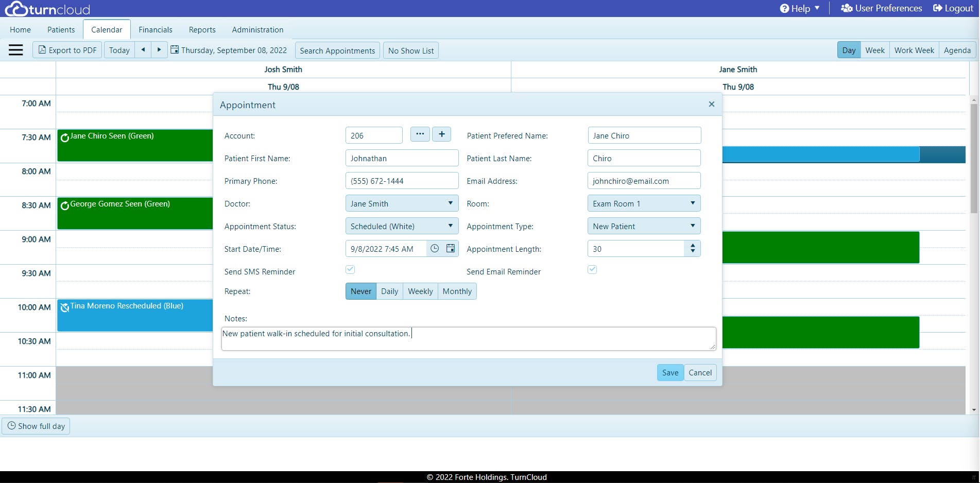Save the appointment
This screenshot has width=980, height=483.
coord(669,372)
